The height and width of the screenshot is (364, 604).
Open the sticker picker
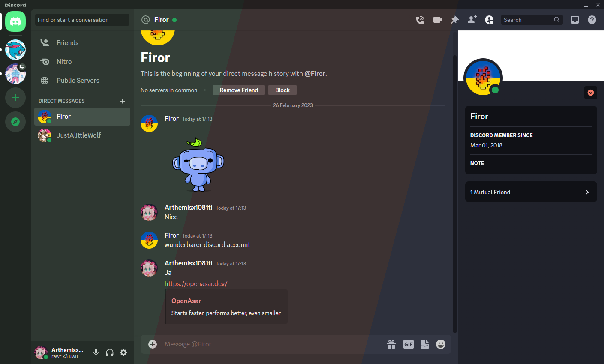(x=425, y=344)
